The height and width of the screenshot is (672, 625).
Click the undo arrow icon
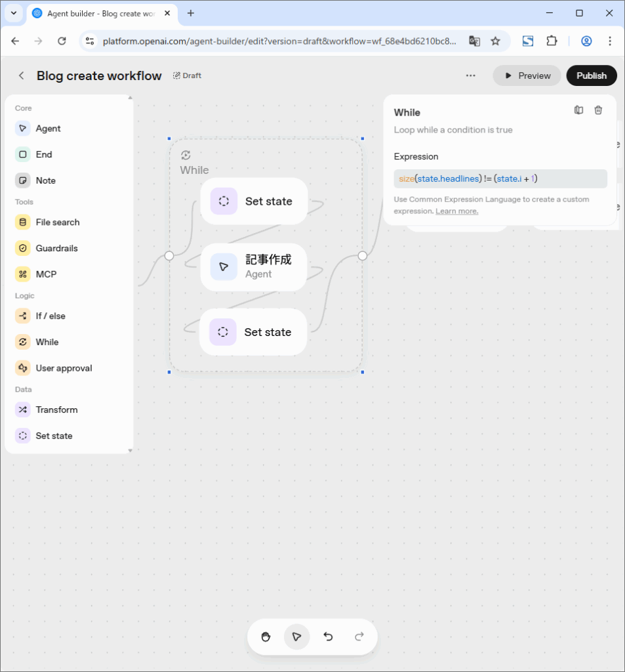click(328, 637)
